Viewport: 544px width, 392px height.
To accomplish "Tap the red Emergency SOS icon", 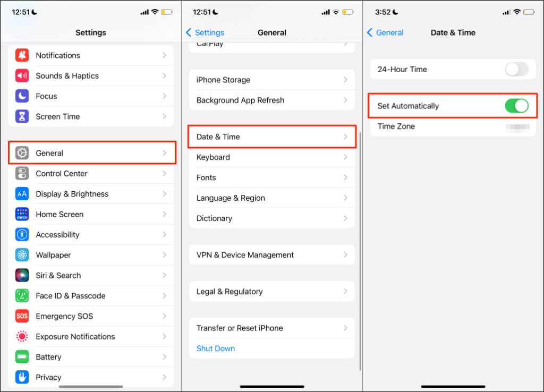I will coord(22,316).
